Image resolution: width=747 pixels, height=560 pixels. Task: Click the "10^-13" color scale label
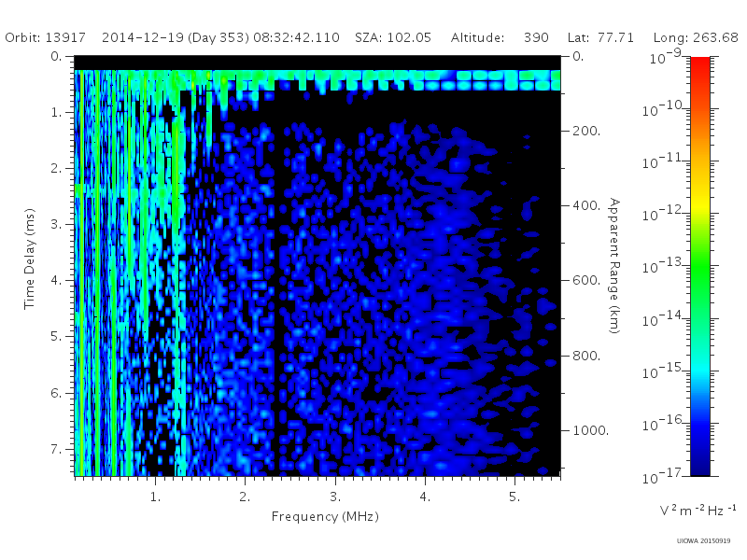tap(664, 266)
